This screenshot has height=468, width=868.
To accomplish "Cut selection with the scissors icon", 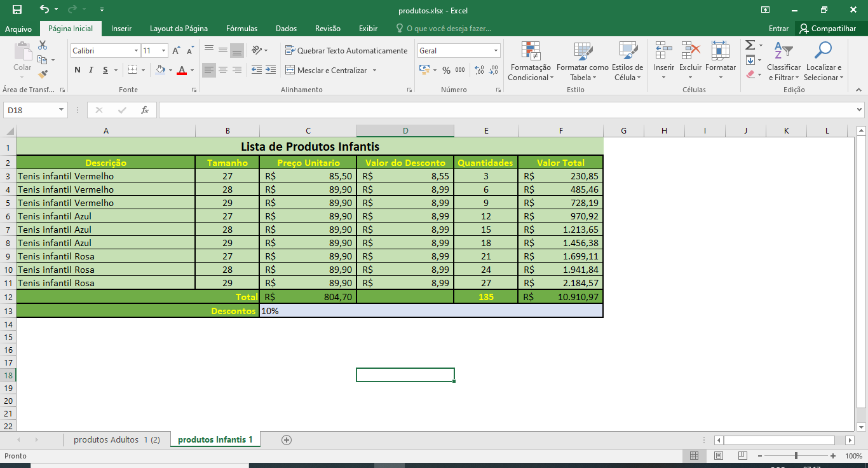I will pos(43,45).
